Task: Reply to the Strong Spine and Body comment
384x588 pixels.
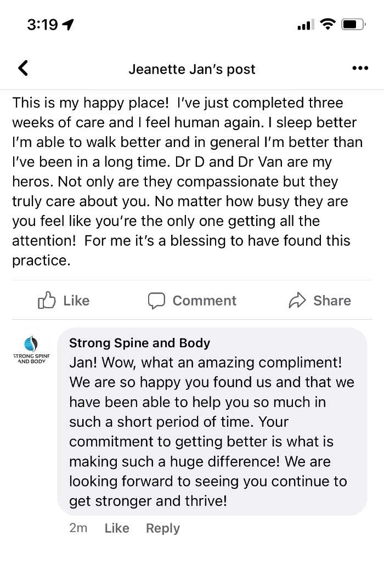Action: 162,528
